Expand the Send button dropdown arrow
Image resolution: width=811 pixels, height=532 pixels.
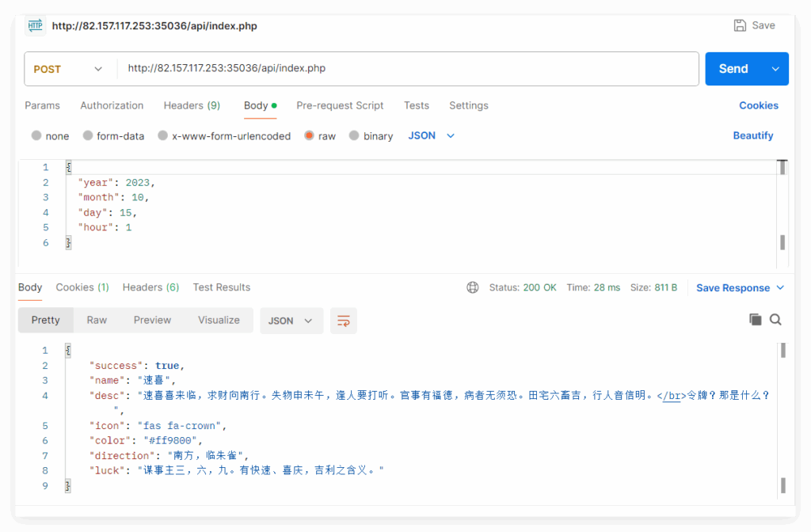click(x=775, y=69)
